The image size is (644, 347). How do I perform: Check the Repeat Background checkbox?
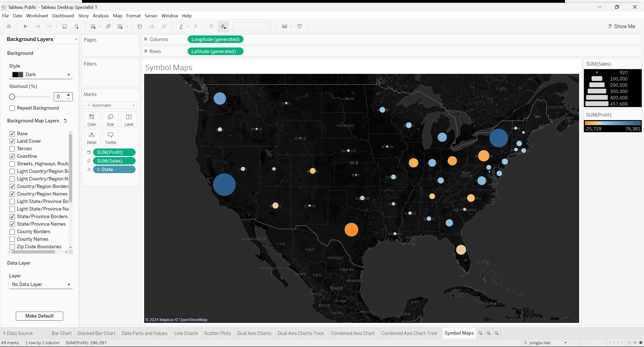pos(12,108)
